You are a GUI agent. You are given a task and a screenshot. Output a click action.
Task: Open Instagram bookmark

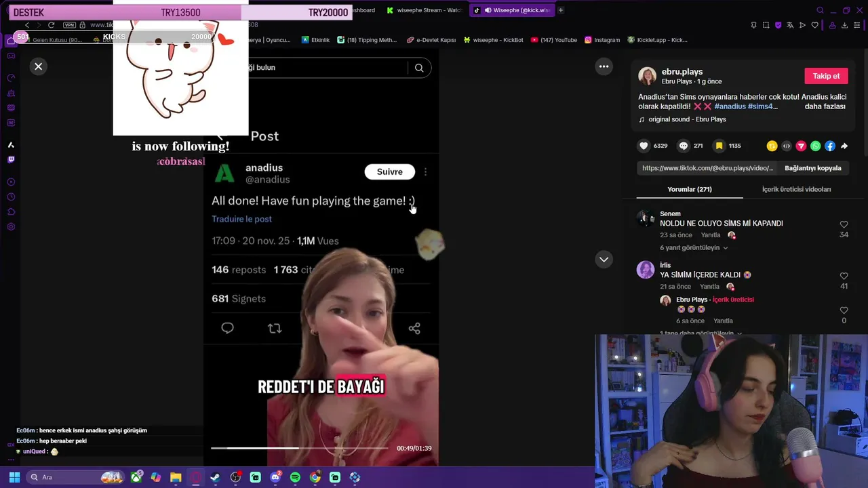click(602, 40)
